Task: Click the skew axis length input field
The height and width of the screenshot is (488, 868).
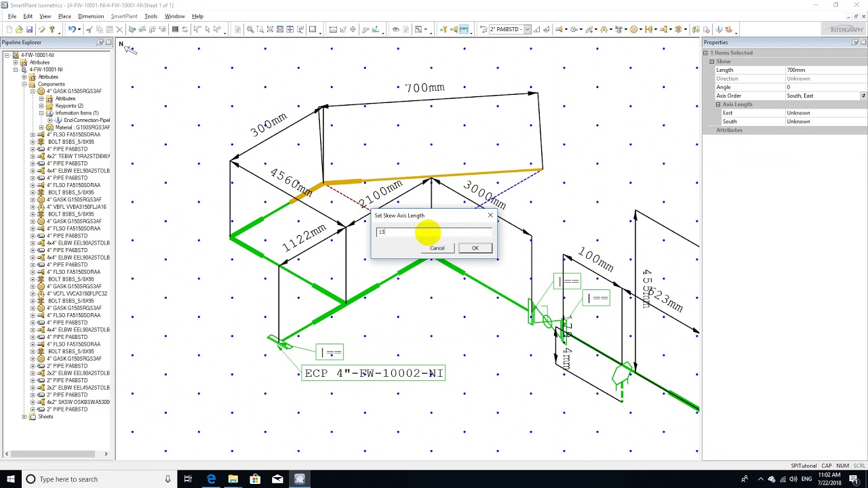Action: [434, 232]
